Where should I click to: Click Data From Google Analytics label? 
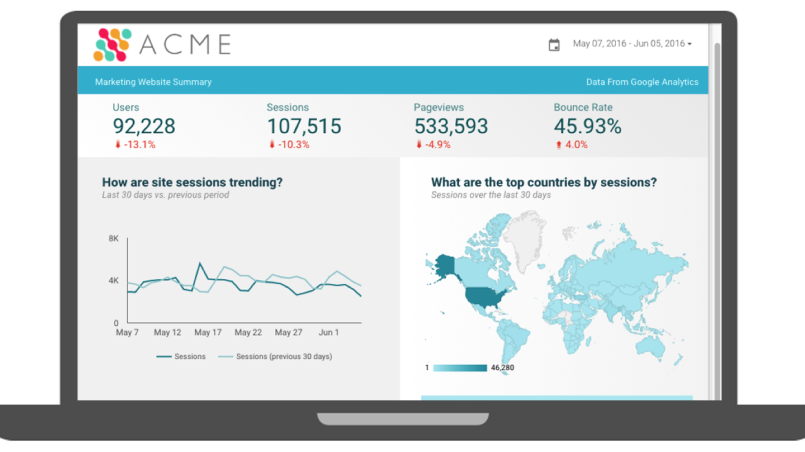tap(642, 82)
